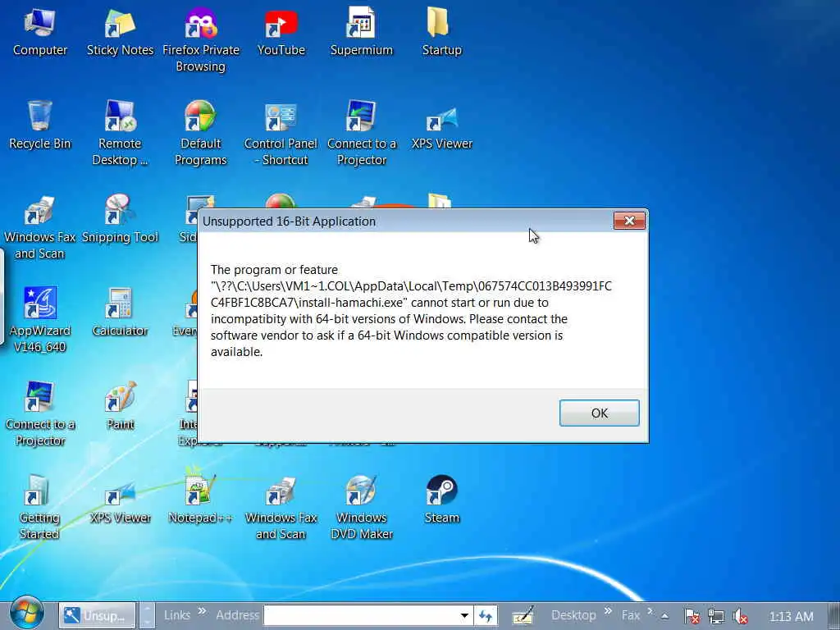
Task: Select the AppWizard V146_640 icon
Action: pos(39,321)
